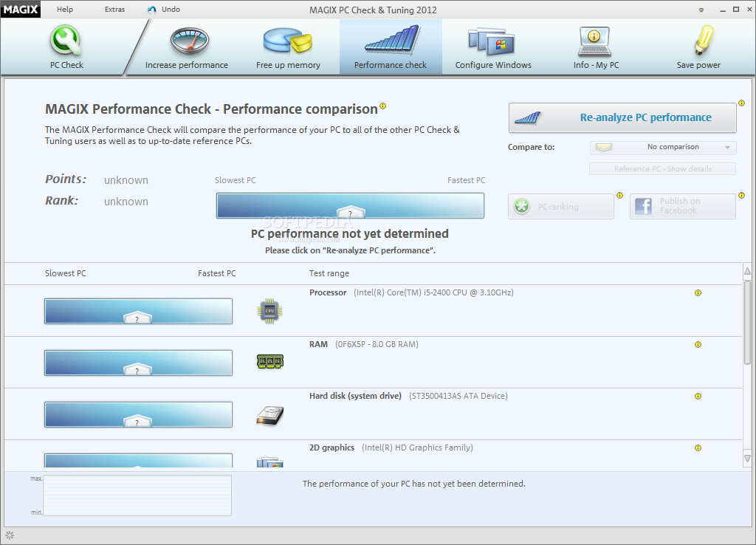Click the 2D graphics label
Image resolution: width=756 pixels, height=545 pixels.
point(331,448)
